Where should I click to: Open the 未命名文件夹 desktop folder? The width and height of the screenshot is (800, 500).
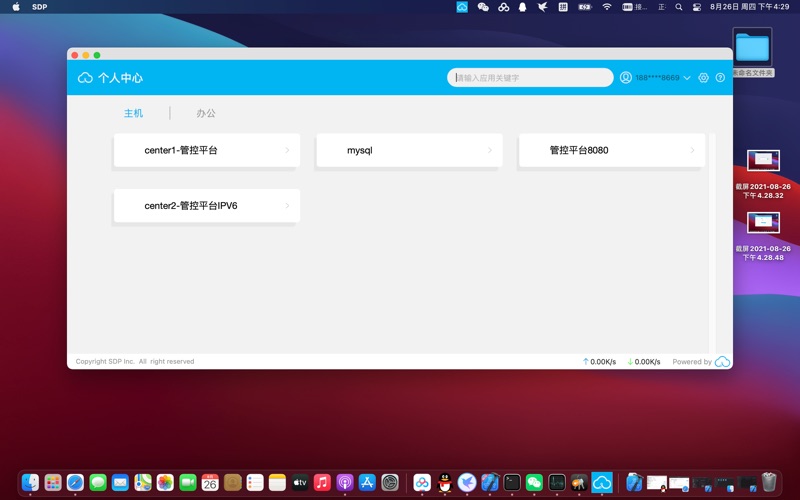752,48
